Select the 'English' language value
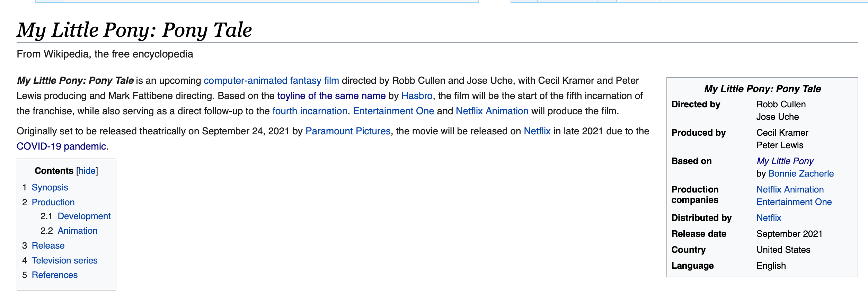 pos(771,266)
